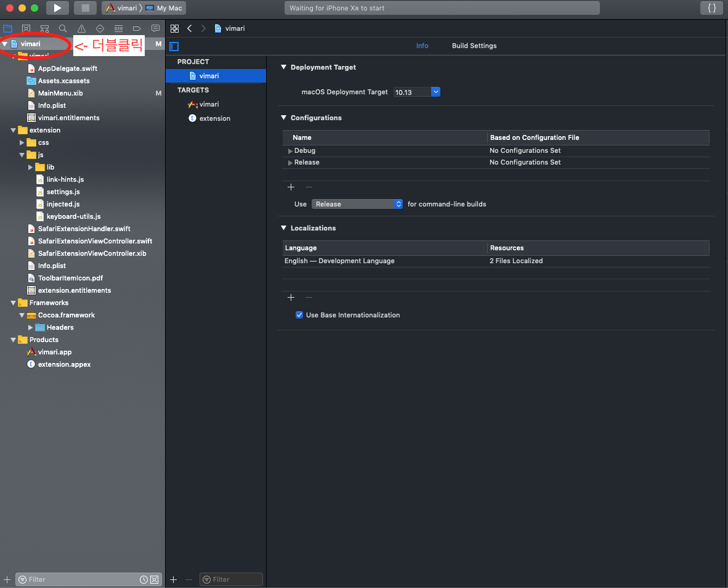Open the issue navigator warning icon

pos(81,28)
